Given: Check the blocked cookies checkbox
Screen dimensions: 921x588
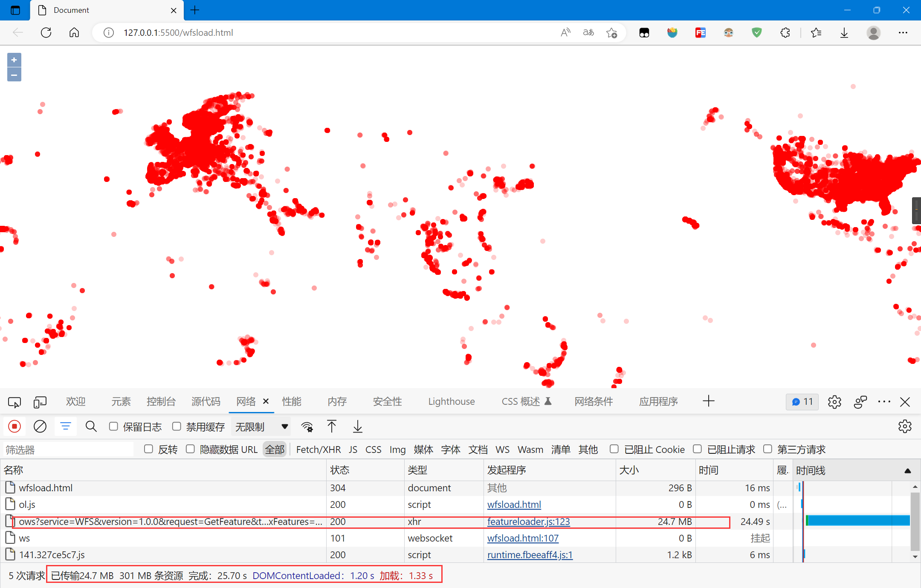Looking at the screenshot, I should [x=614, y=449].
